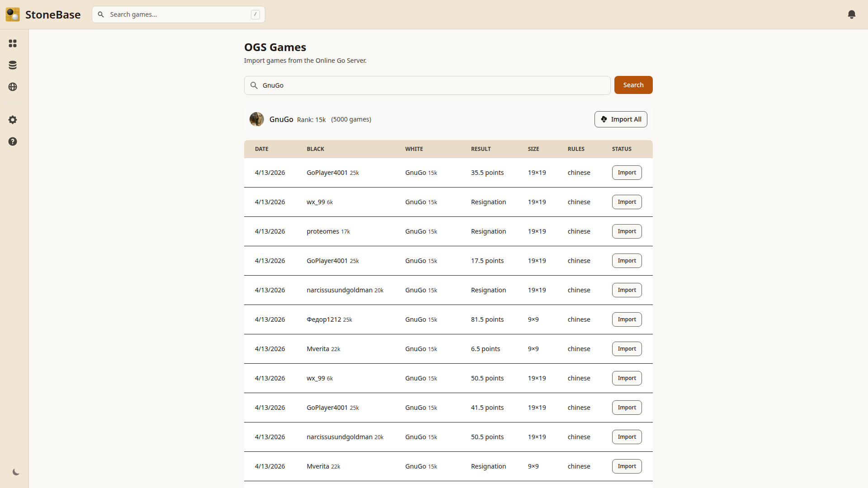
Task: Click the OGS Games page heading
Action: pos(275,47)
